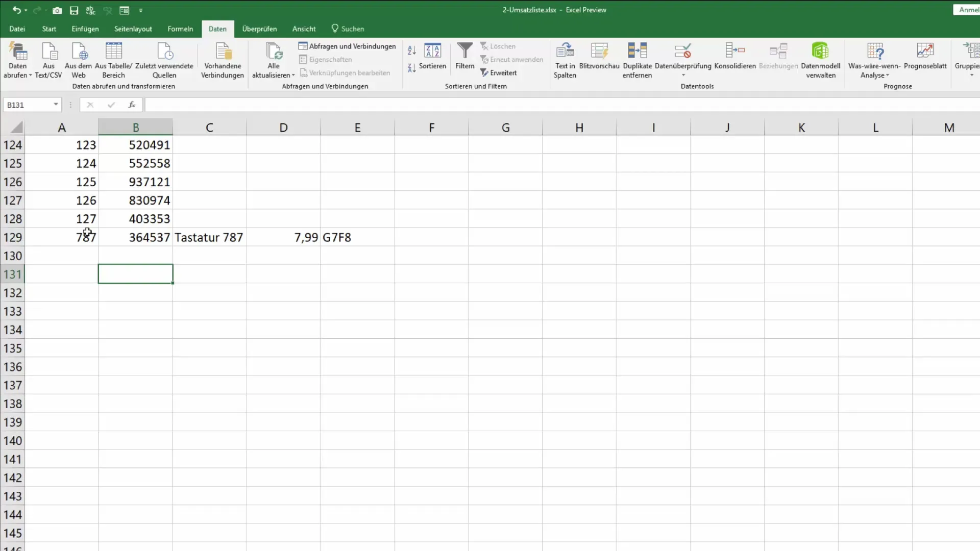Toggle the Filtern funnel button
Image resolution: width=980 pixels, height=551 pixels.
(465, 56)
